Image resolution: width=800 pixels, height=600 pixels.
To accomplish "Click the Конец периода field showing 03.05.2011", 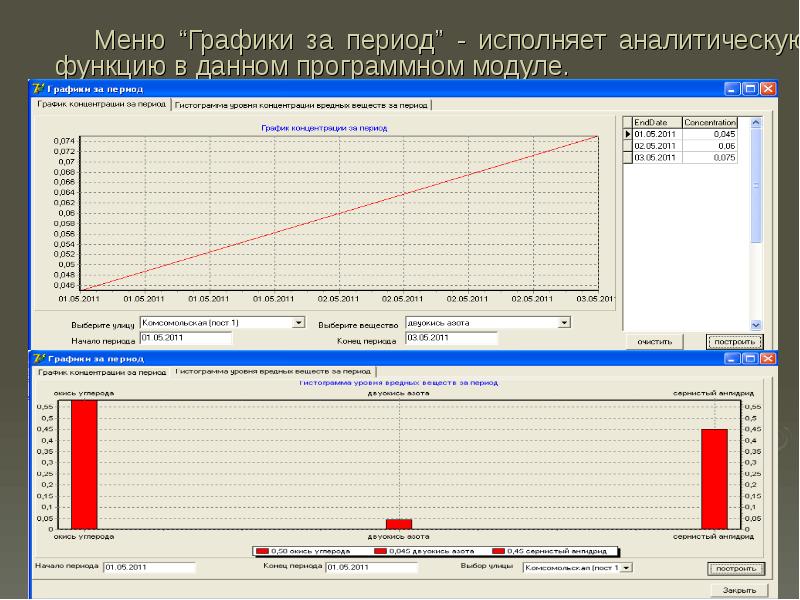I will point(450,338).
